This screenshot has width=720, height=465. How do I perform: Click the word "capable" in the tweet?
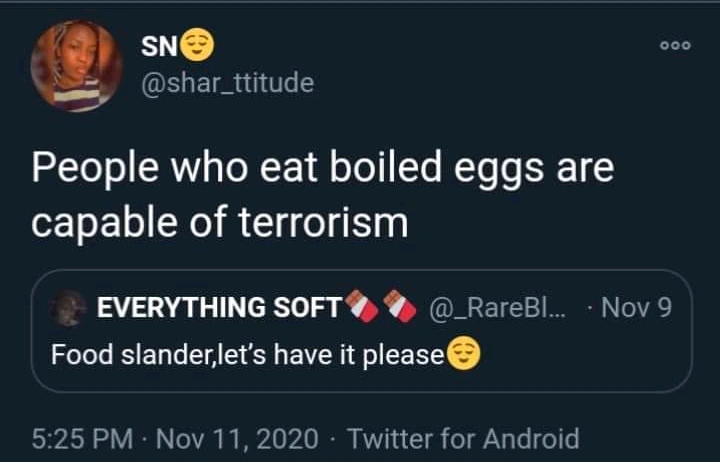coord(100,222)
